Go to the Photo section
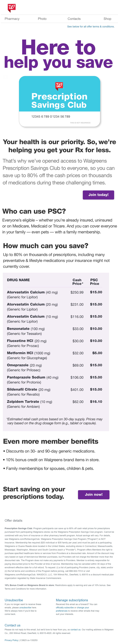This screenshot has height=644, width=118. (x=42, y=19)
